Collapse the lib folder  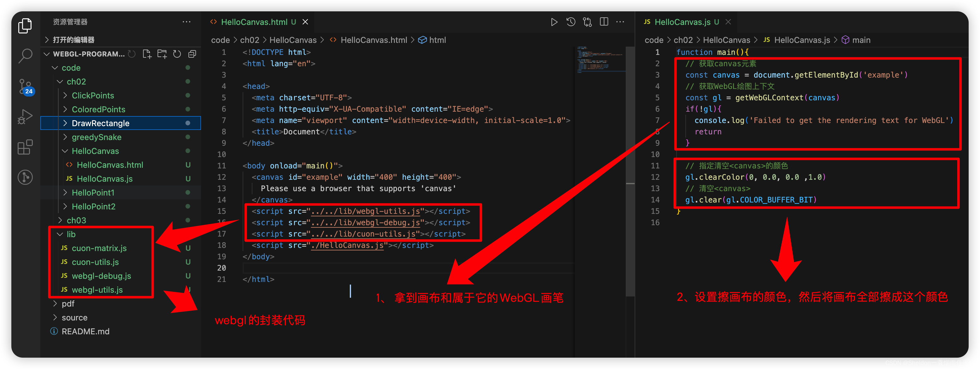tap(71, 234)
